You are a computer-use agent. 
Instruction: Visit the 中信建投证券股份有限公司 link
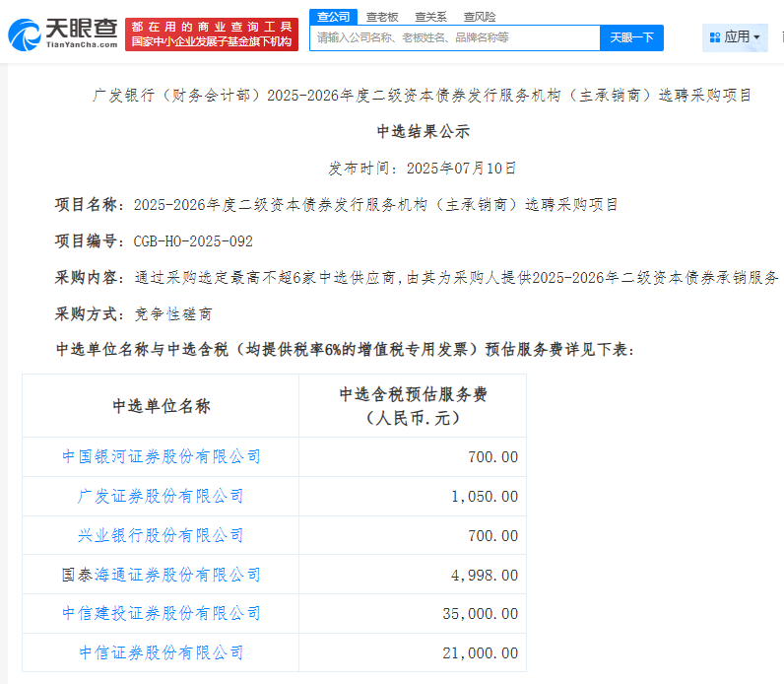162,613
